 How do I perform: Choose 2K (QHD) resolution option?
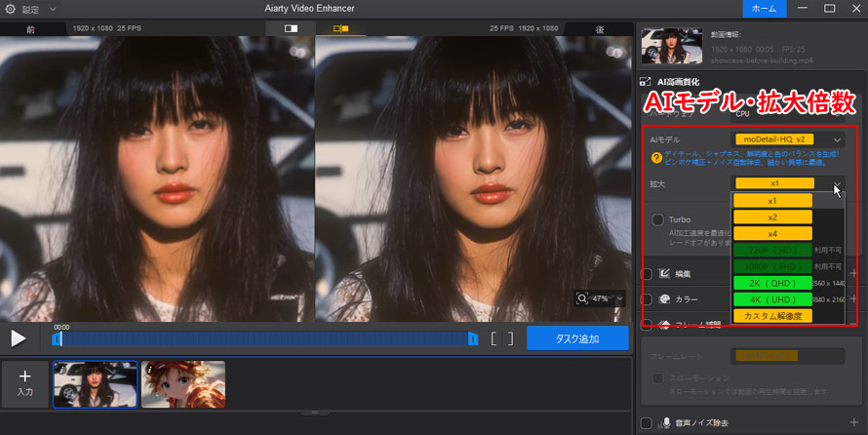772,283
